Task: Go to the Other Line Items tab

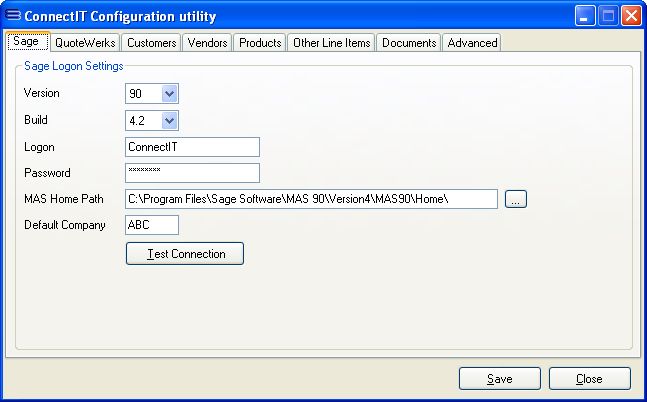Action: tap(331, 43)
